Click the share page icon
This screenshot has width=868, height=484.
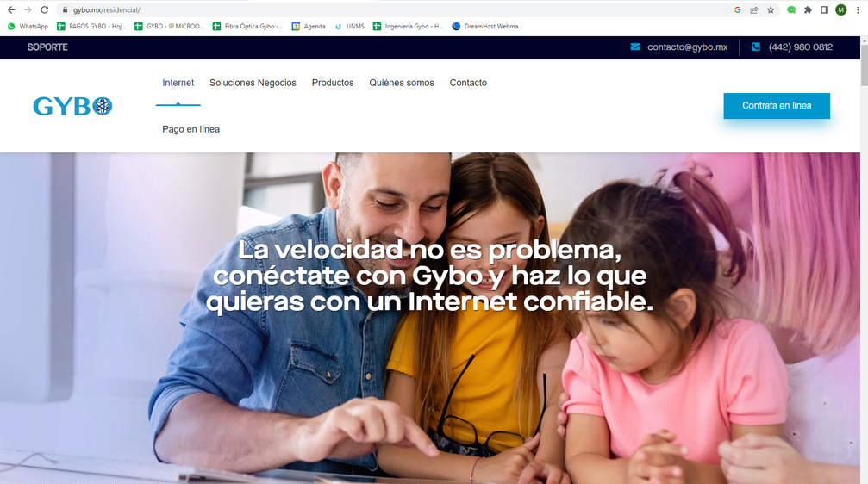tap(754, 10)
